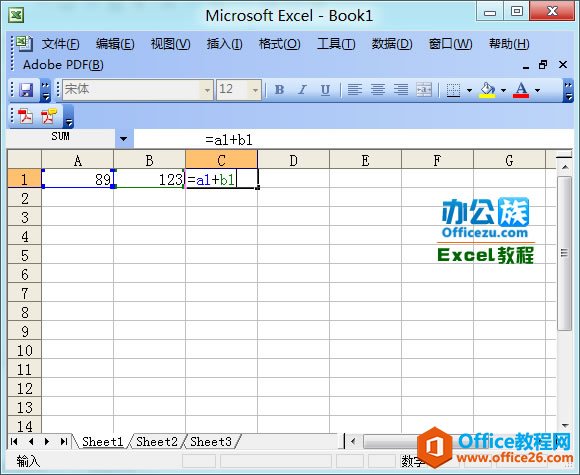The width and height of the screenshot is (580, 475).
Task: Select row 5 header
Action: (x=24, y=255)
